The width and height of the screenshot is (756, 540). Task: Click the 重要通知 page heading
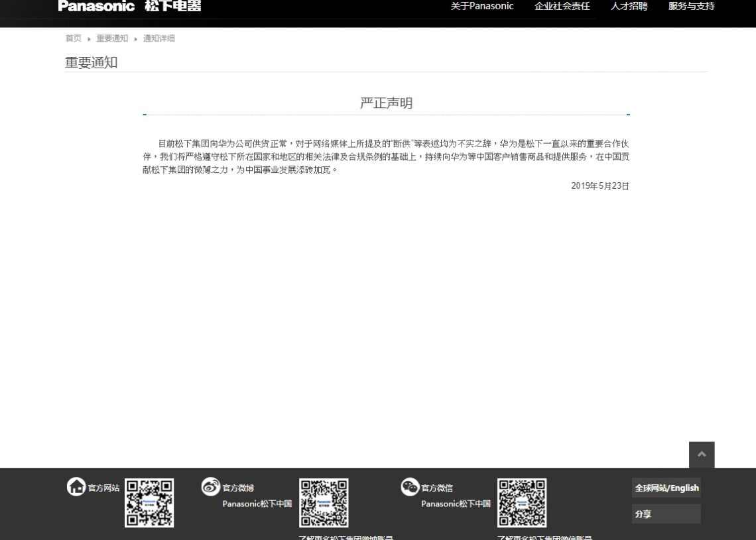click(91, 63)
